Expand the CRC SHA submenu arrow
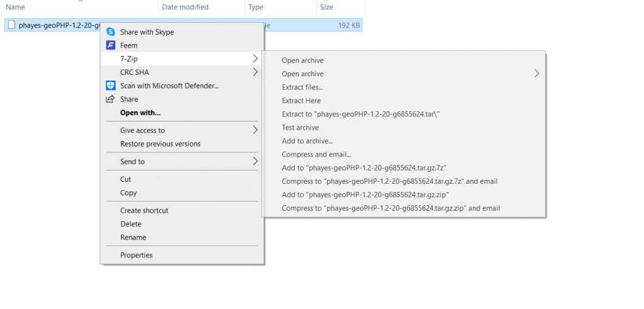The width and height of the screenshot is (644, 309). point(255,72)
